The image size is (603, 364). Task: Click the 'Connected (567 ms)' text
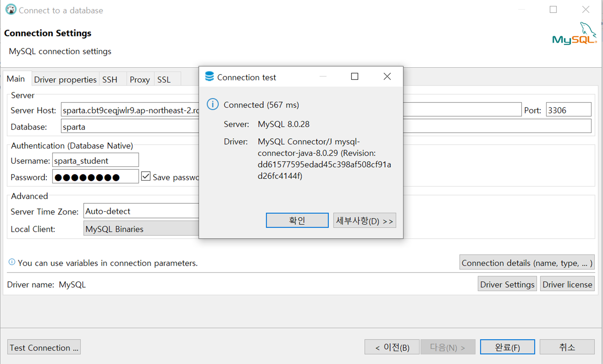click(x=261, y=105)
